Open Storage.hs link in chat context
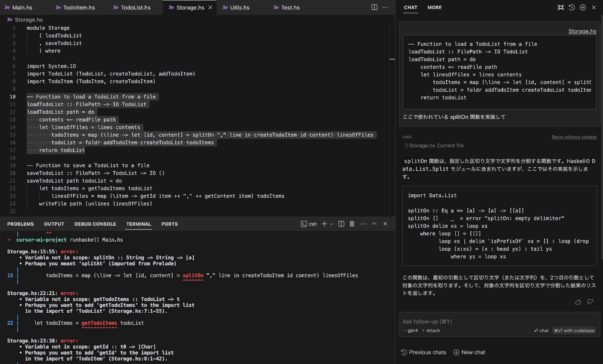This screenshot has width=603, height=364. (582, 31)
